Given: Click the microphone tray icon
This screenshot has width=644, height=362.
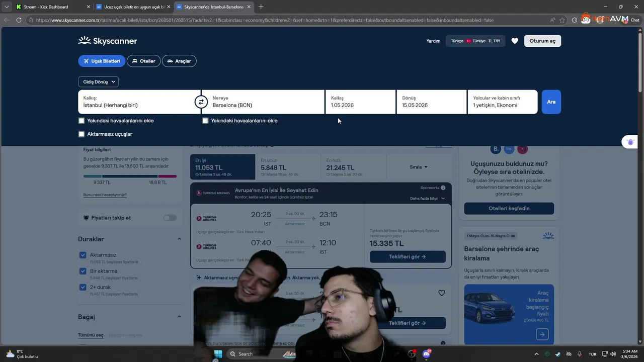Looking at the screenshot, I should pos(580,354).
